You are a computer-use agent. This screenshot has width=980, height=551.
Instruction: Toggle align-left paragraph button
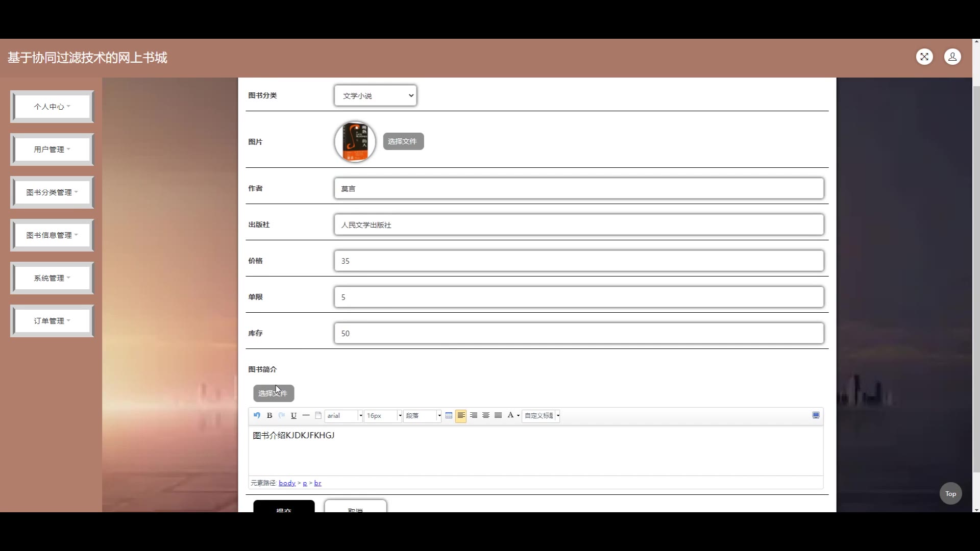point(461,415)
